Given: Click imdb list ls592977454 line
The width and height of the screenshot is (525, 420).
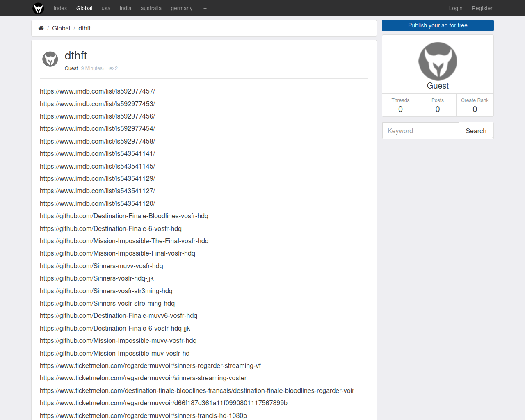Looking at the screenshot, I should [97, 128].
